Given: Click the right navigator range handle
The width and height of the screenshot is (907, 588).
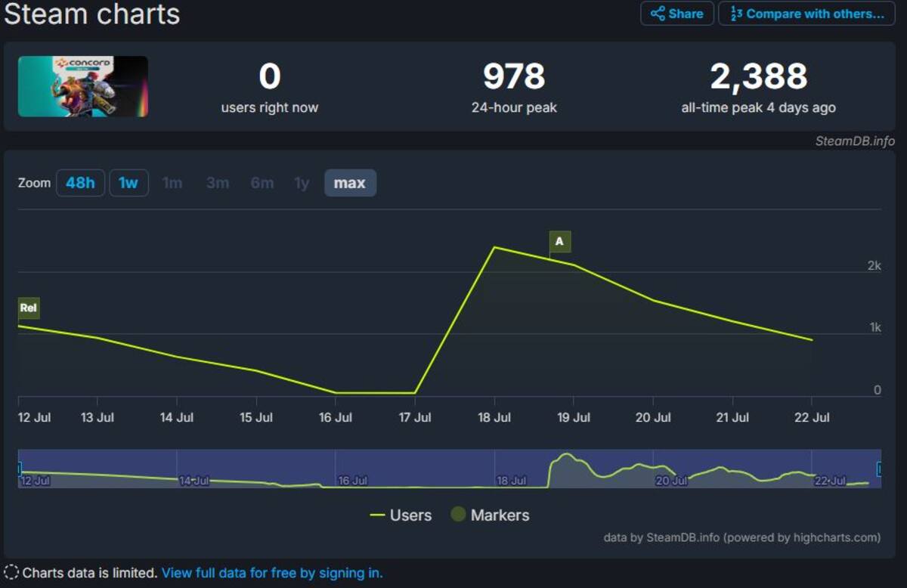Looking at the screenshot, I should (879, 469).
